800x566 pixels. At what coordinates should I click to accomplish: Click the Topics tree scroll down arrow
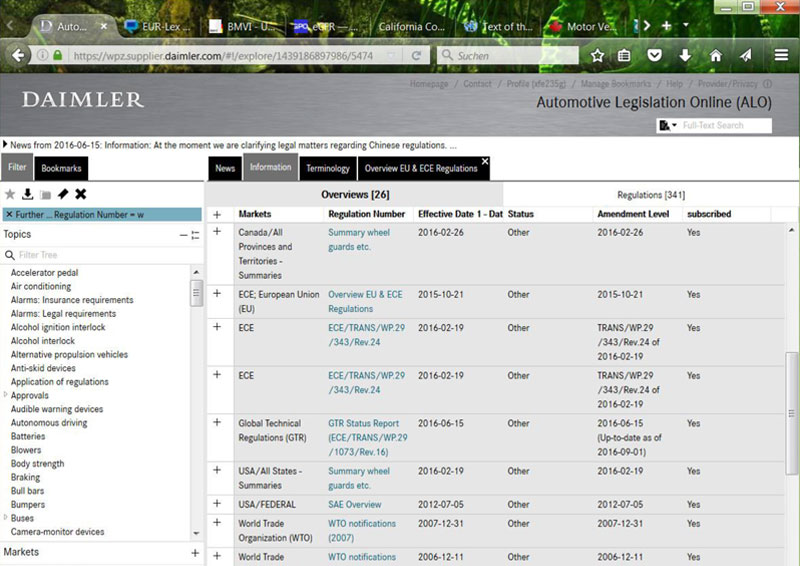point(196,533)
